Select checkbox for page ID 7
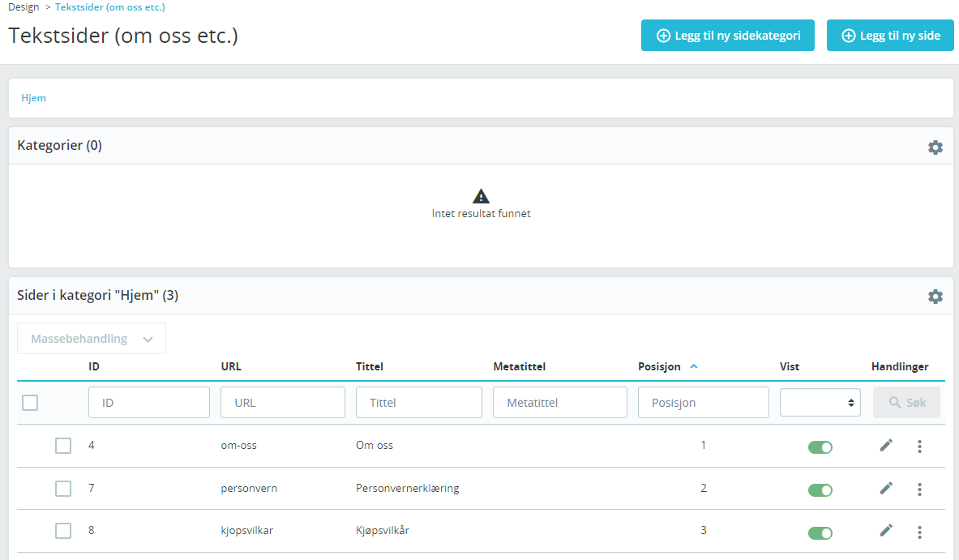This screenshot has width=959, height=560. (63, 489)
